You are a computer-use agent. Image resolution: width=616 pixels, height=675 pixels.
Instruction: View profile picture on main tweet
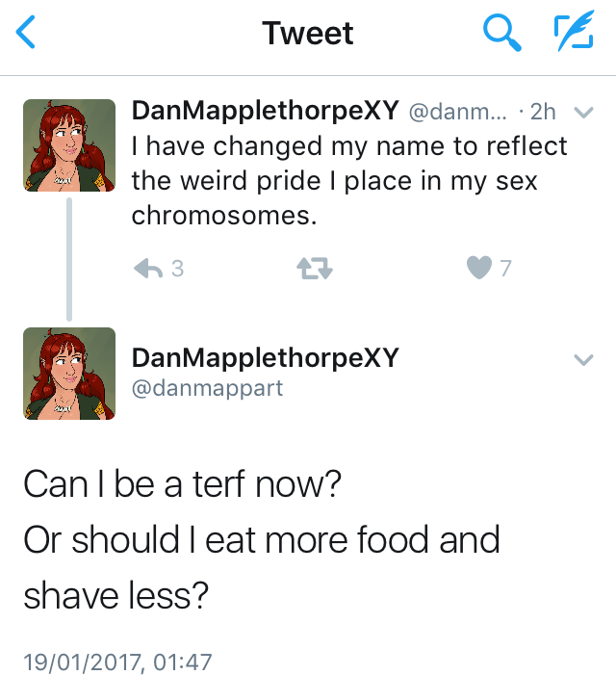(69, 374)
